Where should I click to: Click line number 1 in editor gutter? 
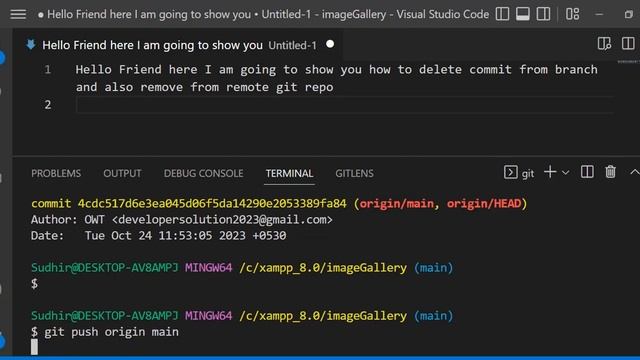(x=48, y=69)
